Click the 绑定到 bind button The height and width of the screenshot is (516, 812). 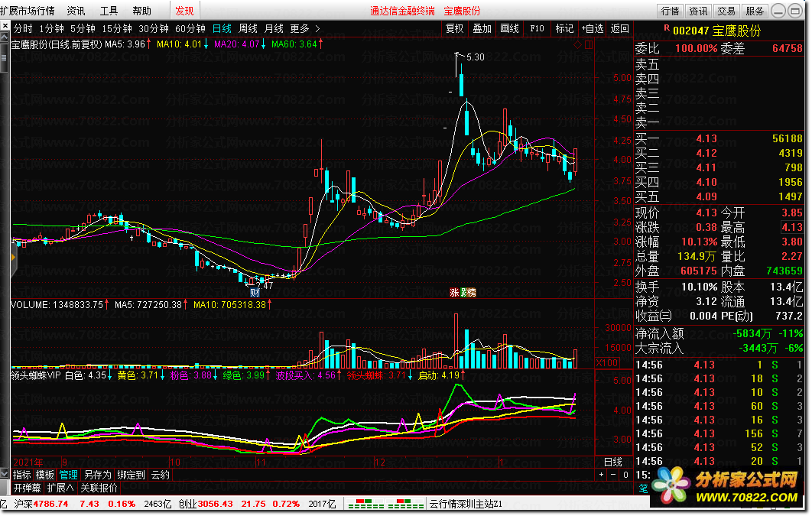coord(131,475)
